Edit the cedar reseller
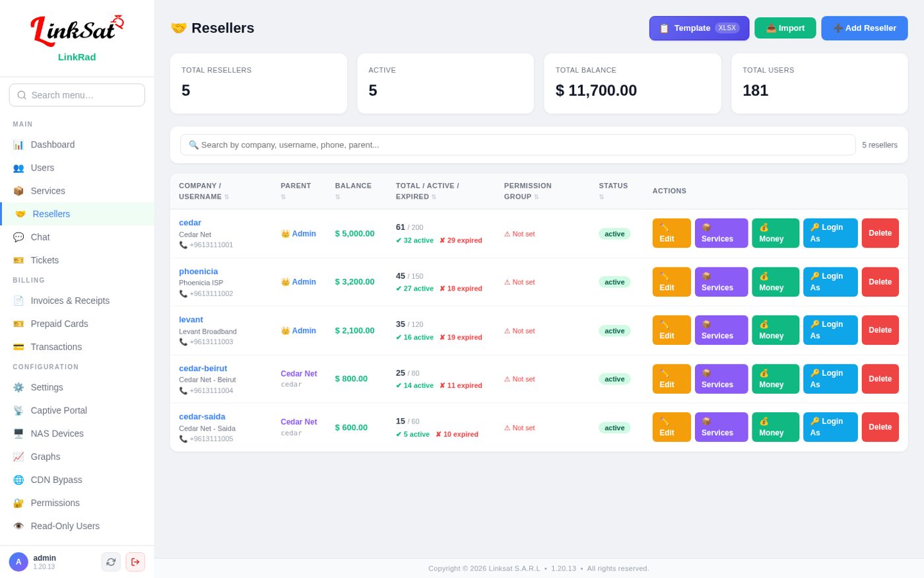The height and width of the screenshot is (578, 924). (672, 233)
